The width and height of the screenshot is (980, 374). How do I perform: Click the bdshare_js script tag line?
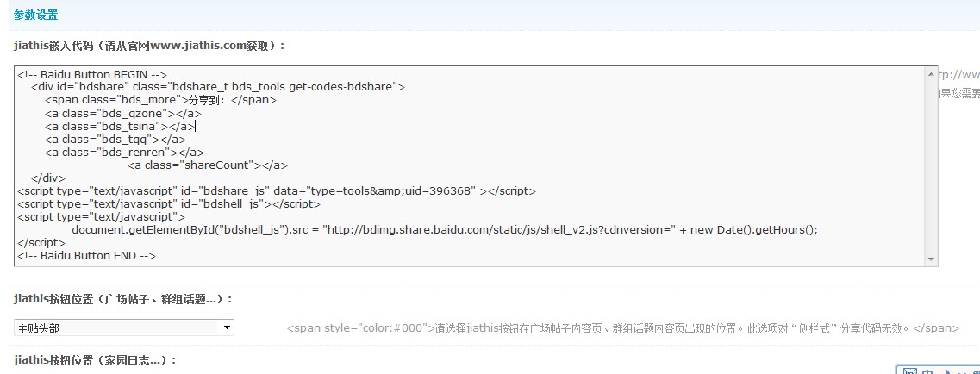pyautogui.click(x=277, y=191)
